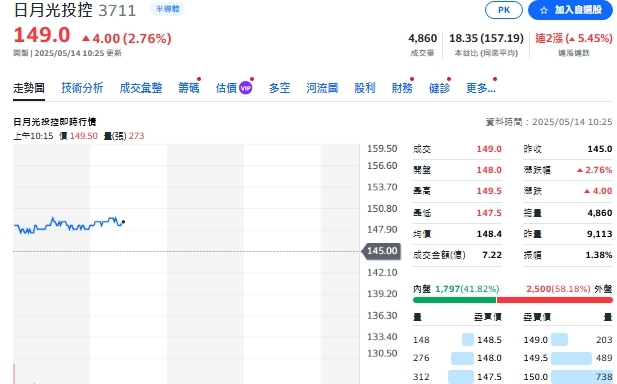Image resolution: width=617 pixels, height=384 pixels.
Task: Click bid volume 312
Action: tap(421, 377)
